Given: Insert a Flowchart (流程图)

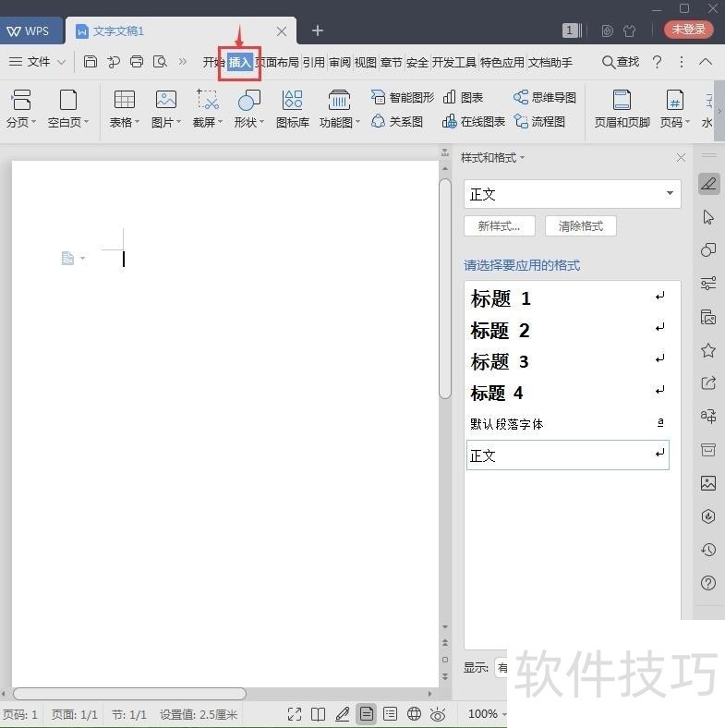Looking at the screenshot, I should 539,121.
